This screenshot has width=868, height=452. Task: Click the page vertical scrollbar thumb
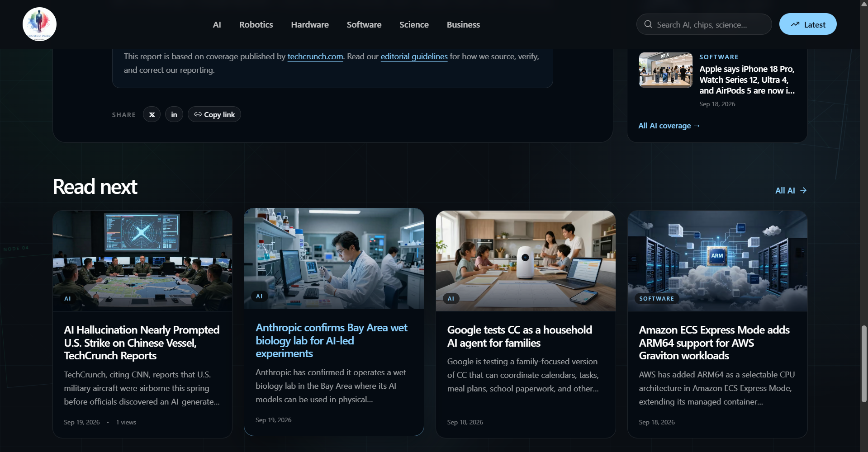point(864,364)
